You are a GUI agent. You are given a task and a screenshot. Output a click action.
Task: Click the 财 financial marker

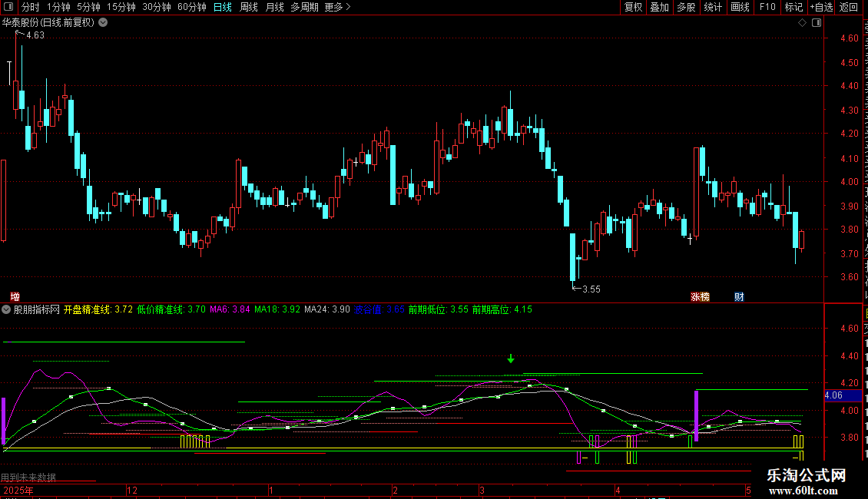(739, 297)
